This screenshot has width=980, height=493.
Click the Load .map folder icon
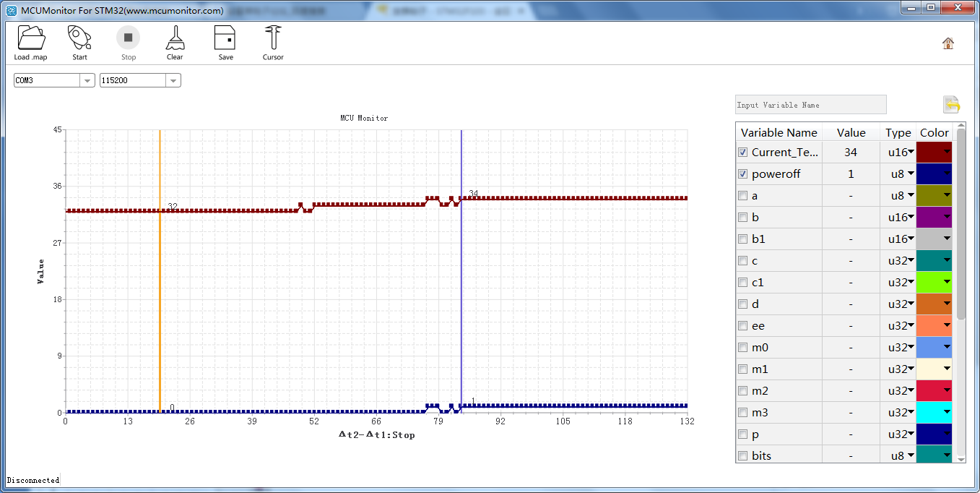[31, 38]
